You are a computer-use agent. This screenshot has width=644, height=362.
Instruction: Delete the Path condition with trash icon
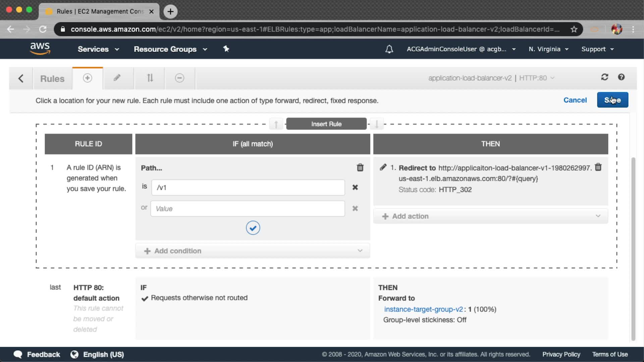pyautogui.click(x=360, y=168)
